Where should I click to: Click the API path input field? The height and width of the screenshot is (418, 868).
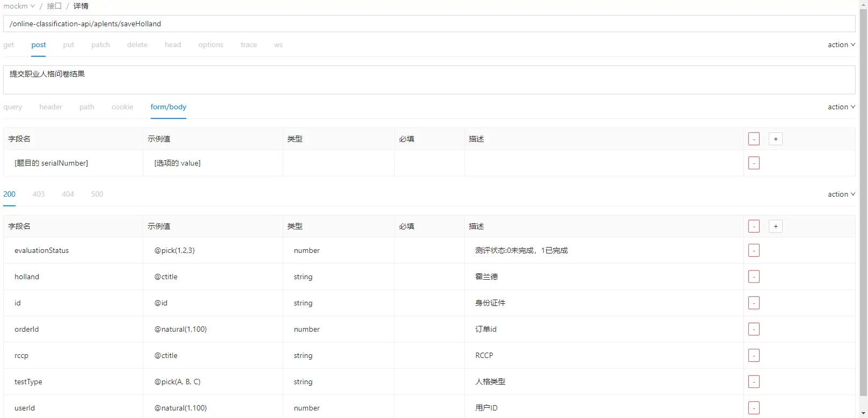click(429, 24)
